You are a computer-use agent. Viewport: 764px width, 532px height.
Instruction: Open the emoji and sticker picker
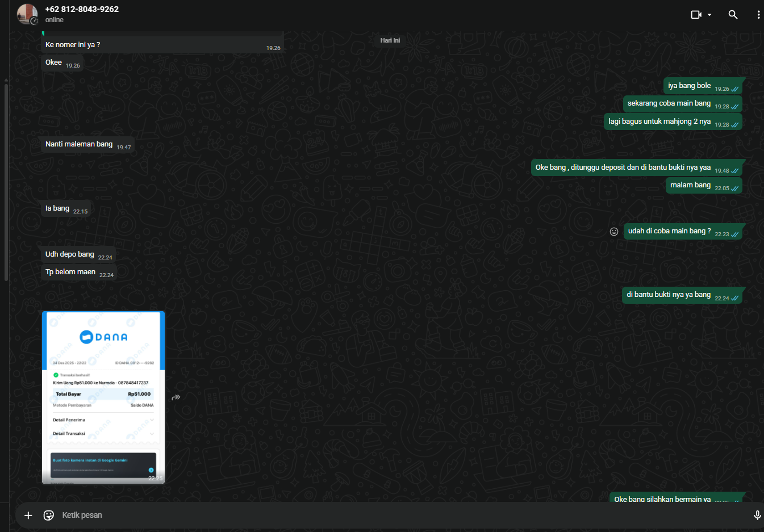click(x=49, y=515)
